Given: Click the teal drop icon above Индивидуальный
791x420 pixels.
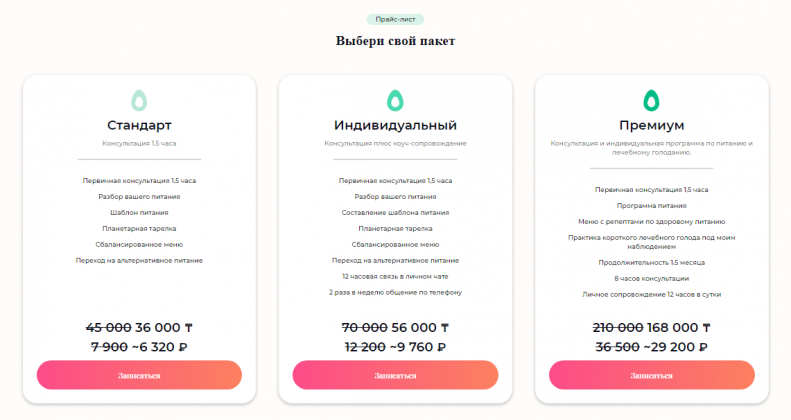Looking at the screenshot, I should pyautogui.click(x=395, y=100).
